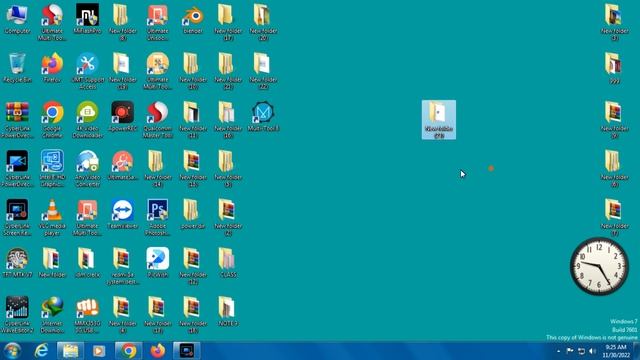The image size is (640, 360).
Task: Open Windows Explorer from the taskbar
Action: (70, 351)
